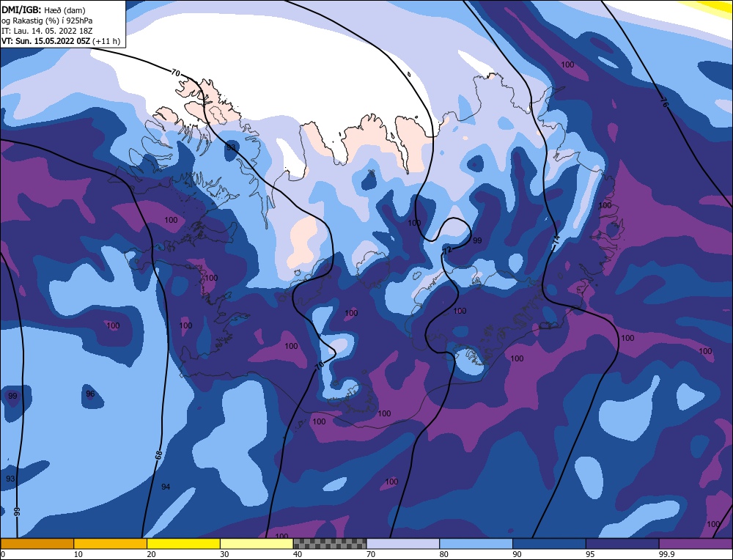The image size is (733, 560).
Task: Click the '72' contour height label
Action: tap(447, 251)
